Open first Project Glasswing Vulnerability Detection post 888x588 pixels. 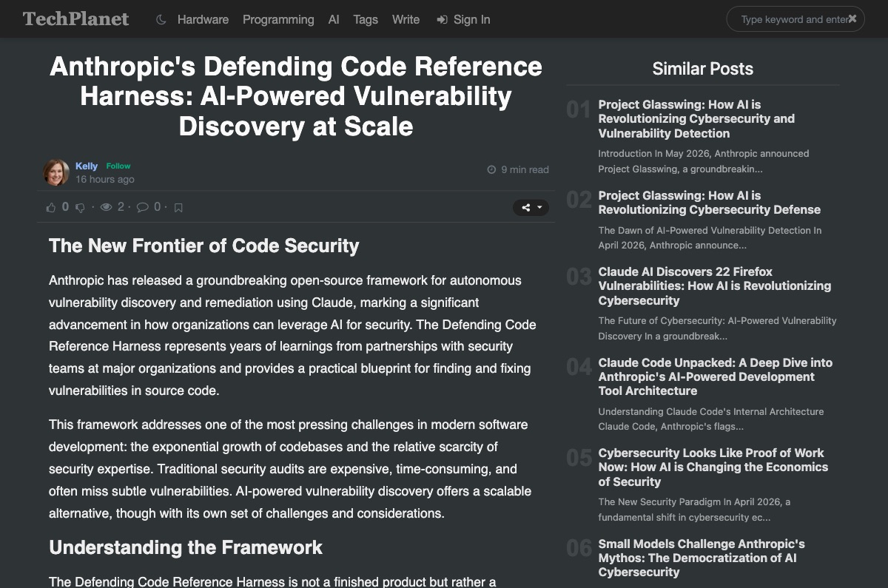[x=696, y=119]
